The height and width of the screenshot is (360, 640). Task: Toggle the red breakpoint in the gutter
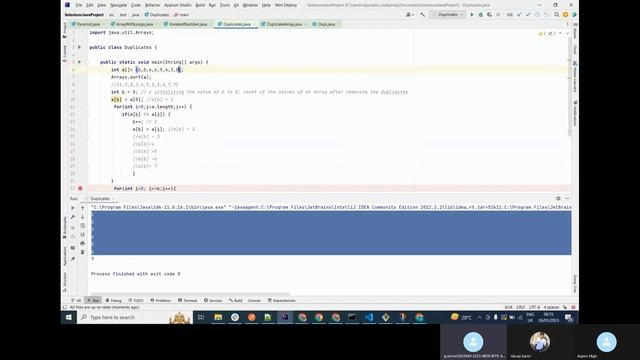pyautogui.click(x=80, y=188)
